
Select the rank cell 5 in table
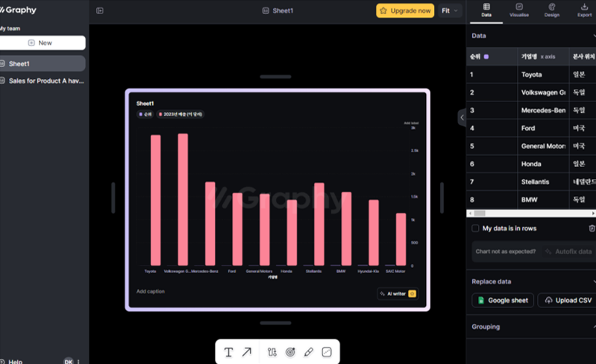click(492, 146)
